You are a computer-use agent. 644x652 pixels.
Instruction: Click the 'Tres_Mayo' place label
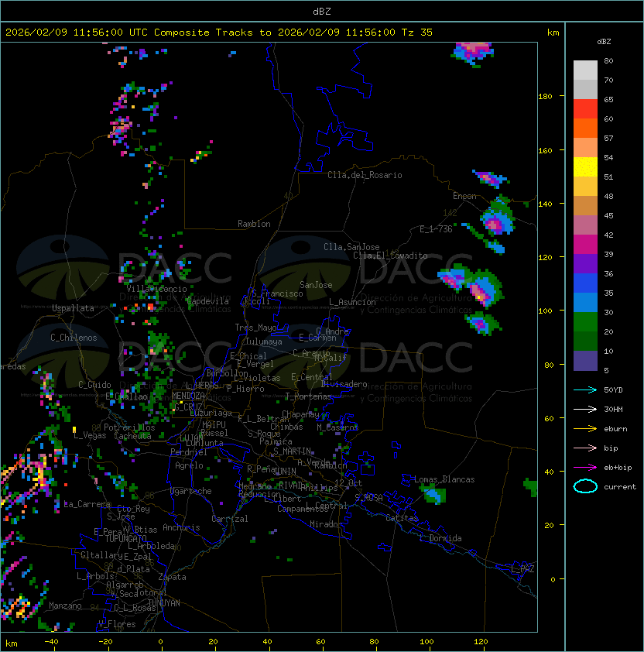click(x=255, y=328)
